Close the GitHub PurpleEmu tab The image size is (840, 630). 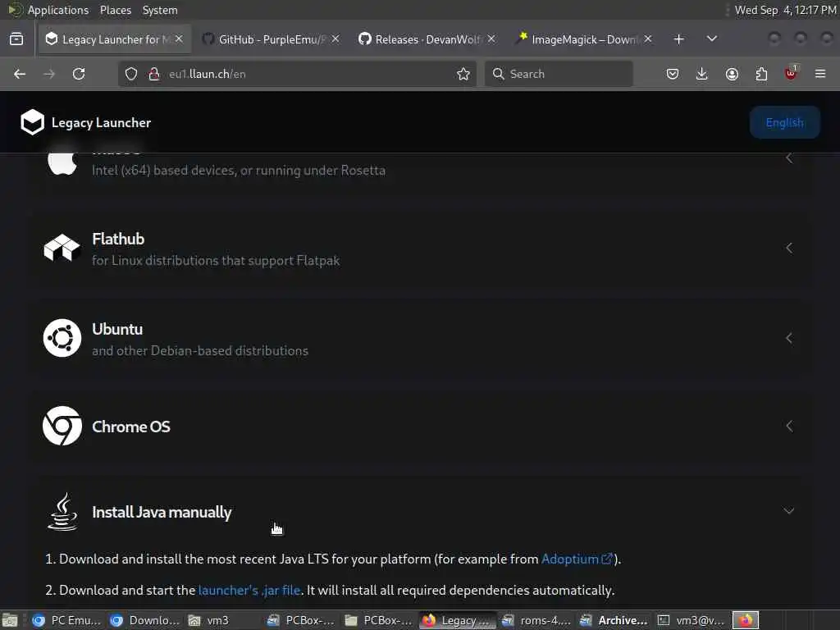336,39
